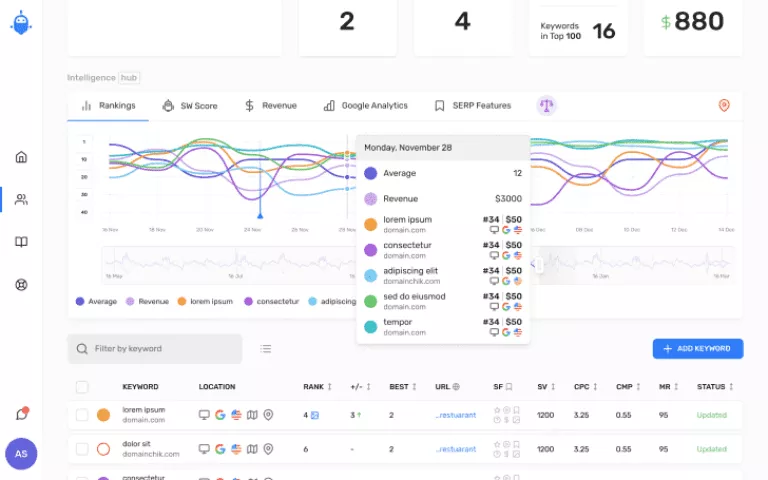Switch to the SW Score tab
The width and height of the screenshot is (768, 480).
[x=190, y=105]
